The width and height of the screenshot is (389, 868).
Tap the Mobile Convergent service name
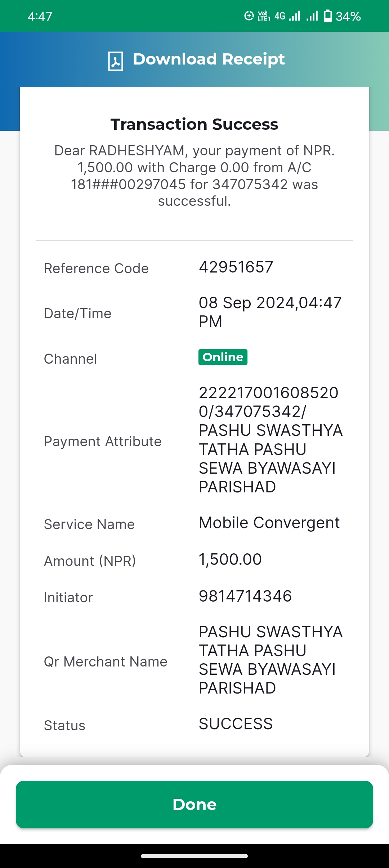click(x=269, y=523)
